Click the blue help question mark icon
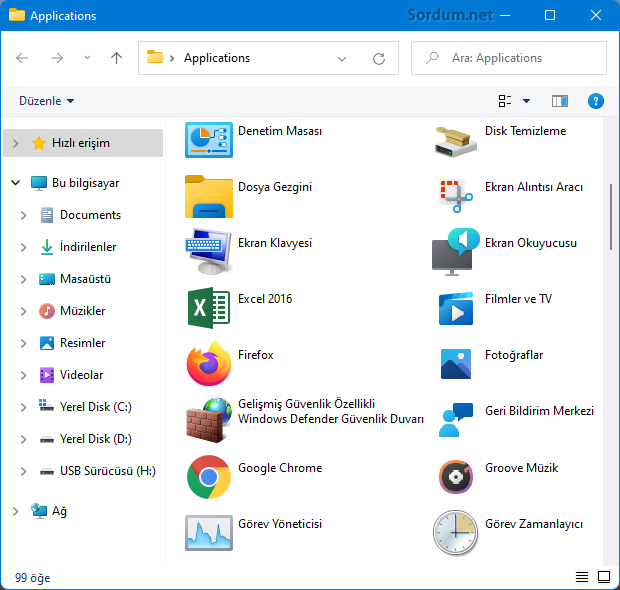 [595, 101]
